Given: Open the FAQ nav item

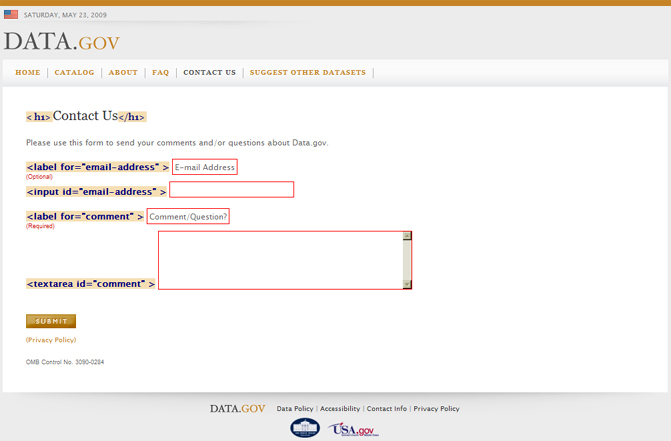Looking at the screenshot, I should pos(160,72).
